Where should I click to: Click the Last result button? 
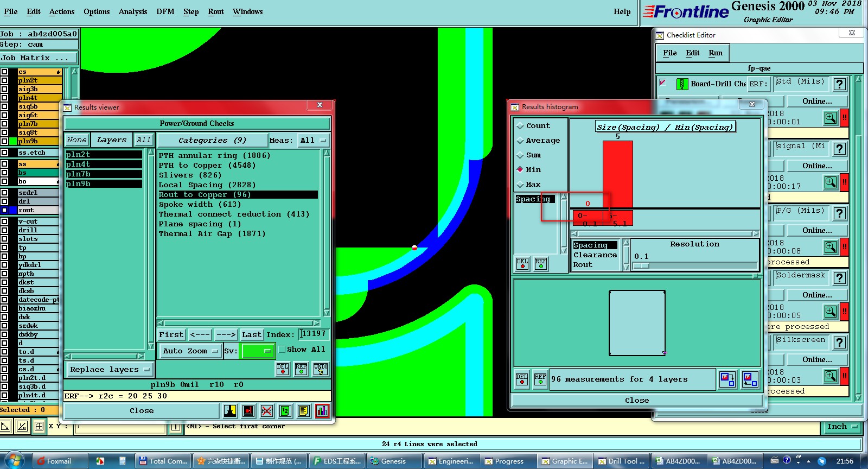[252, 334]
